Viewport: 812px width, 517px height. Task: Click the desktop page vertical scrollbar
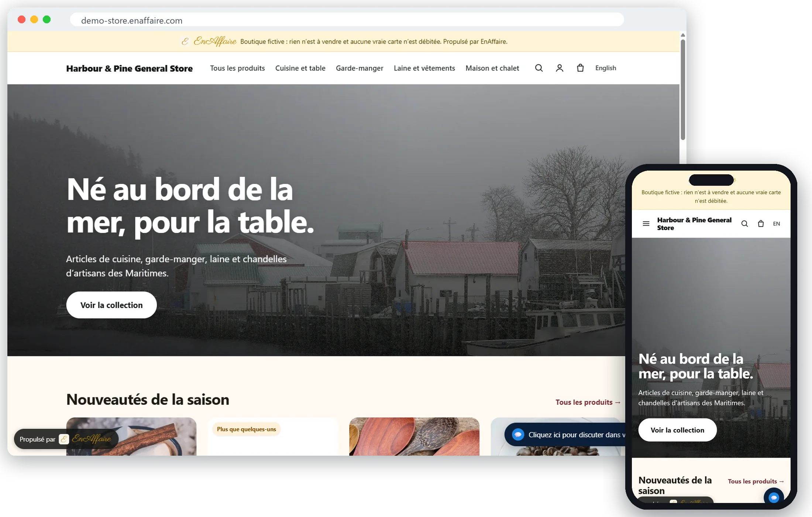[683, 89]
